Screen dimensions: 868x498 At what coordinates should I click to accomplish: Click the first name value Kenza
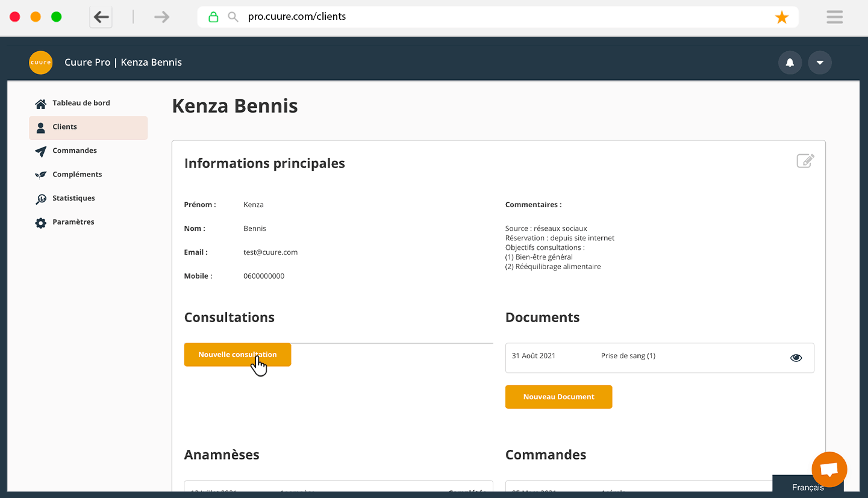click(x=254, y=205)
